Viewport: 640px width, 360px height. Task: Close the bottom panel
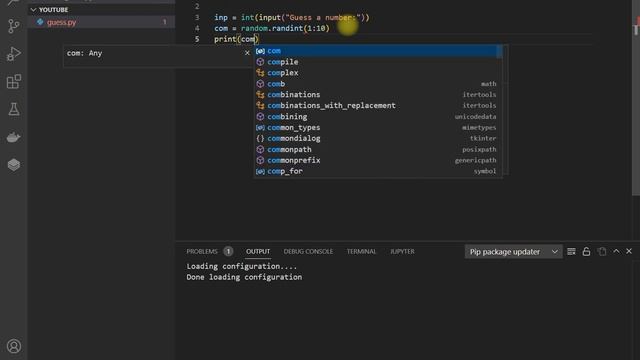pyautogui.click(x=629, y=251)
